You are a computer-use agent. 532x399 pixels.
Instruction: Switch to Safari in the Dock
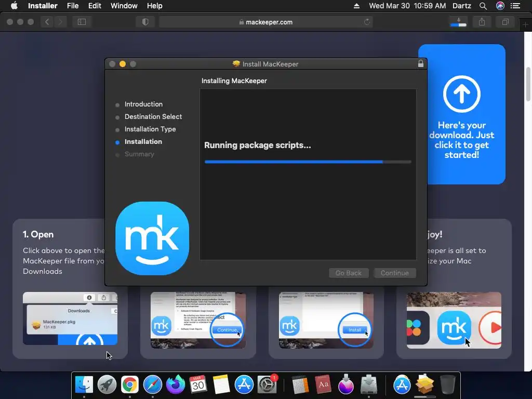pyautogui.click(x=153, y=385)
